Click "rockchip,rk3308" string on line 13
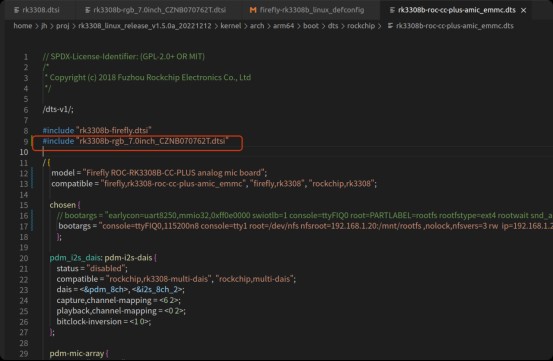Screen dimensions: 553x361 (x=341, y=184)
